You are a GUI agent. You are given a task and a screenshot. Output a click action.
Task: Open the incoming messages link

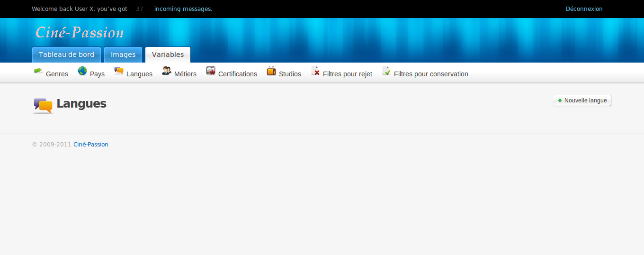point(183,9)
